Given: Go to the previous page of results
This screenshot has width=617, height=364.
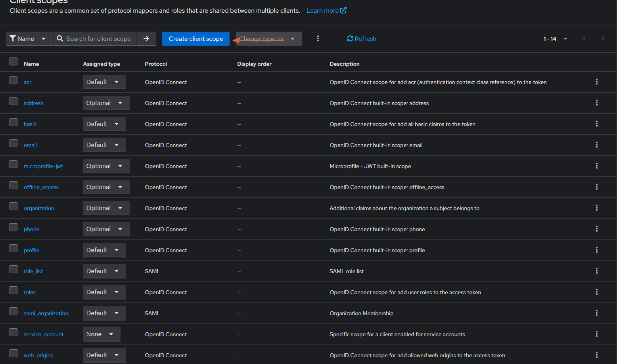Looking at the screenshot, I should click(584, 38).
